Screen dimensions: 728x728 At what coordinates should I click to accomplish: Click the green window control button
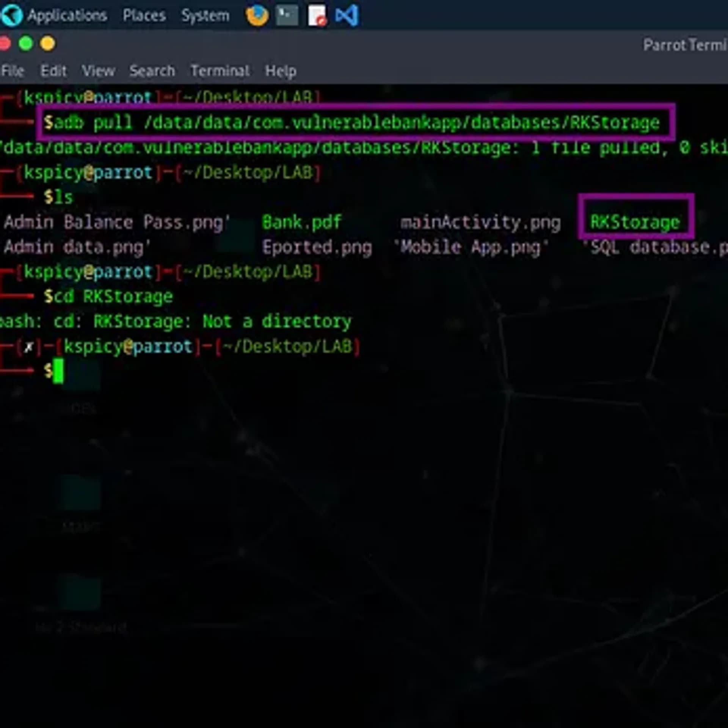(x=26, y=44)
